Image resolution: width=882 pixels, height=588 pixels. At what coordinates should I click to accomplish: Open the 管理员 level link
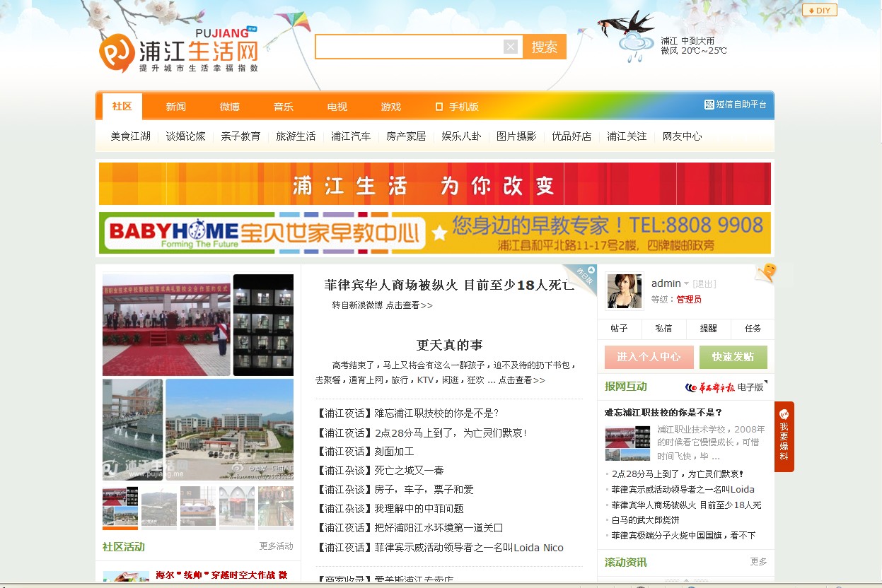(x=689, y=300)
